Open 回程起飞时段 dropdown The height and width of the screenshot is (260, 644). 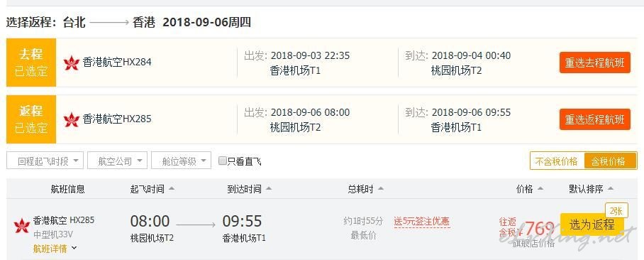coord(45,161)
